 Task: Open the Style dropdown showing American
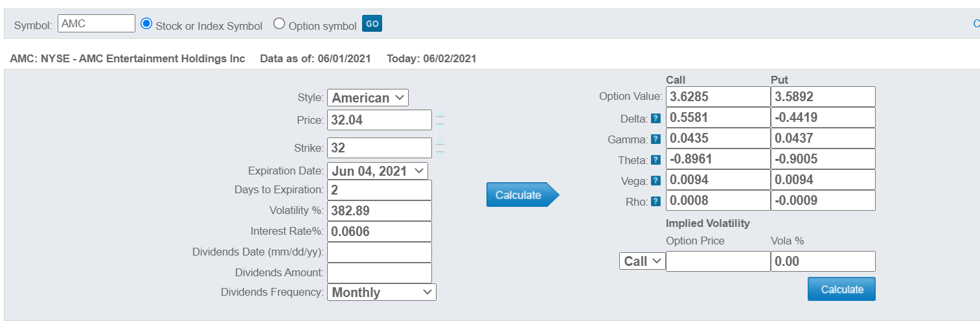pyautogui.click(x=368, y=98)
